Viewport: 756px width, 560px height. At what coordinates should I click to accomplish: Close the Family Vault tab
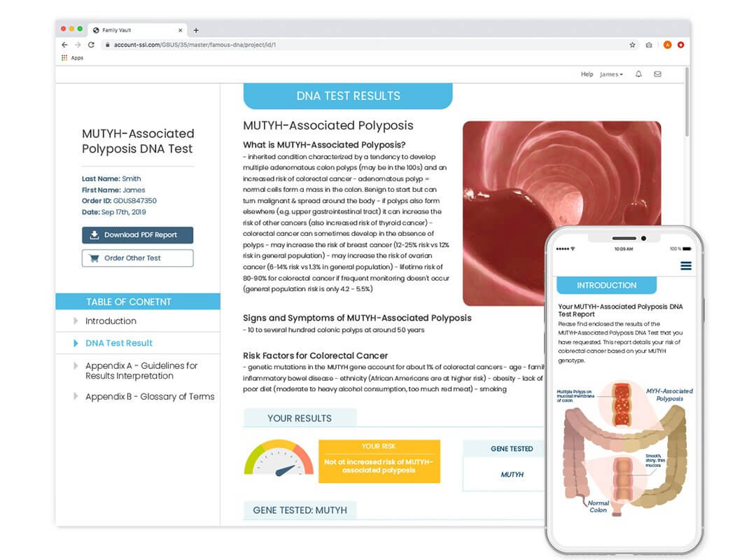tap(181, 30)
